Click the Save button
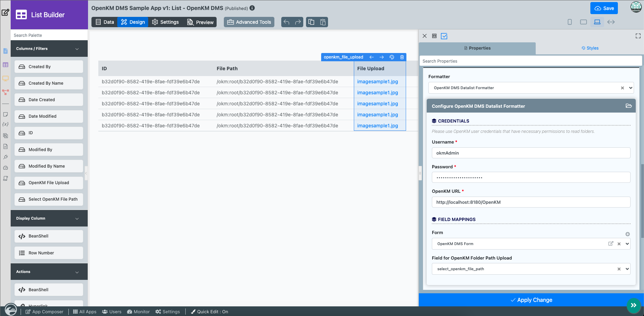 click(x=604, y=8)
